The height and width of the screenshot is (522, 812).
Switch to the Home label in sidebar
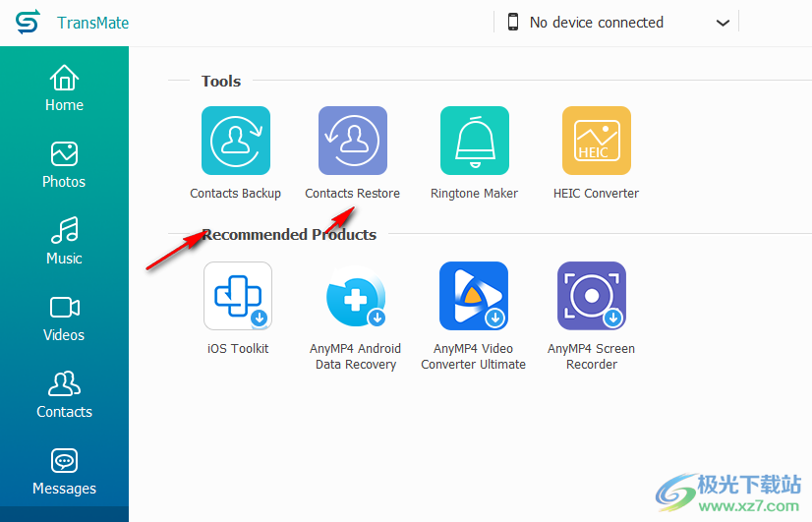[x=64, y=105]
